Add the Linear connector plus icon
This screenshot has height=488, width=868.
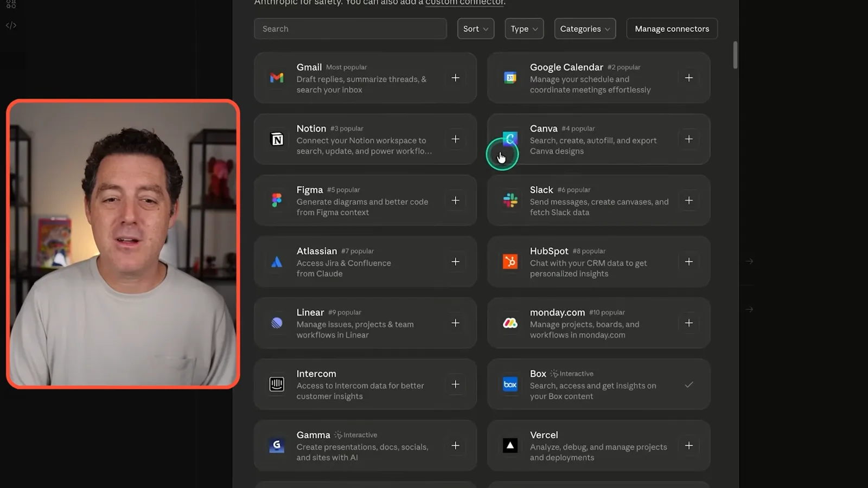coord(455,323)
